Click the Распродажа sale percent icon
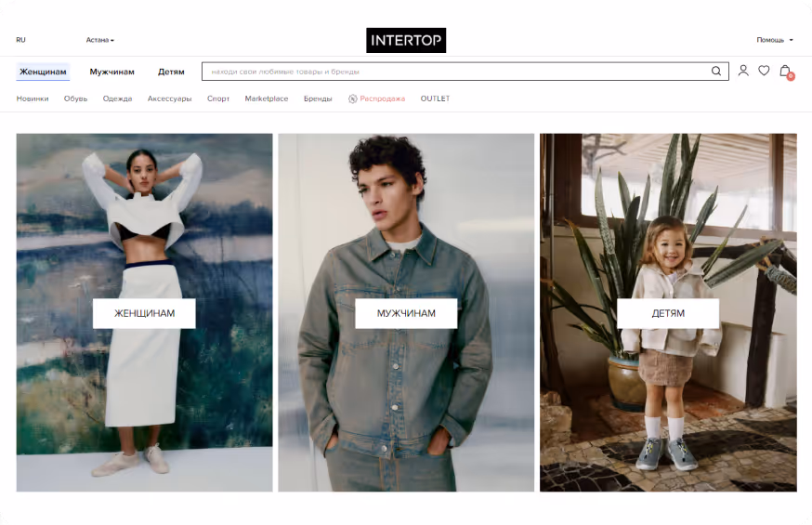 (353, 98)
